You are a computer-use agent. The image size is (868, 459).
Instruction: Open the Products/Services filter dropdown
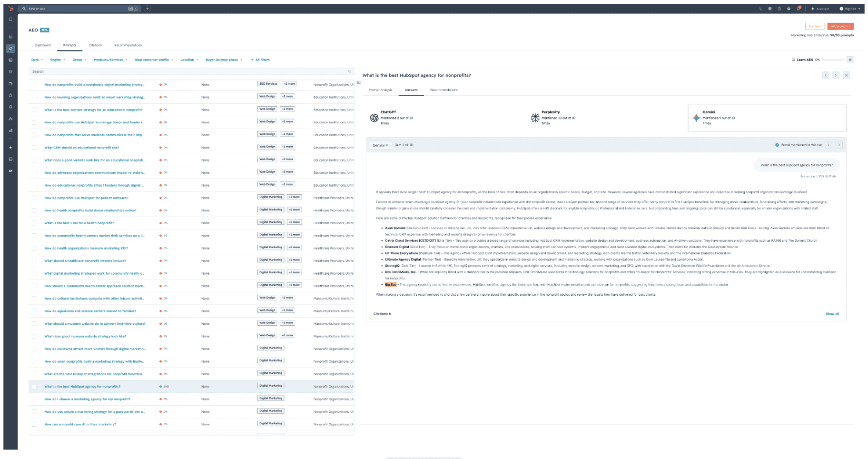tap(110, 60)
